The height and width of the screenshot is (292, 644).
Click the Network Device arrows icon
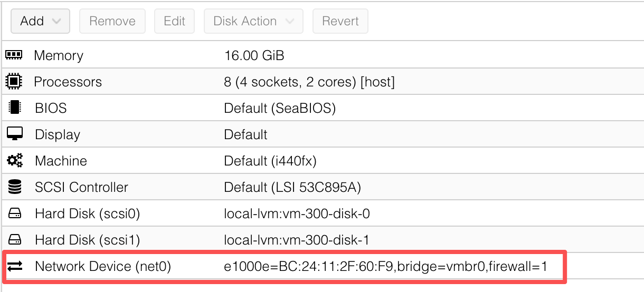click(x=14, y=267)
